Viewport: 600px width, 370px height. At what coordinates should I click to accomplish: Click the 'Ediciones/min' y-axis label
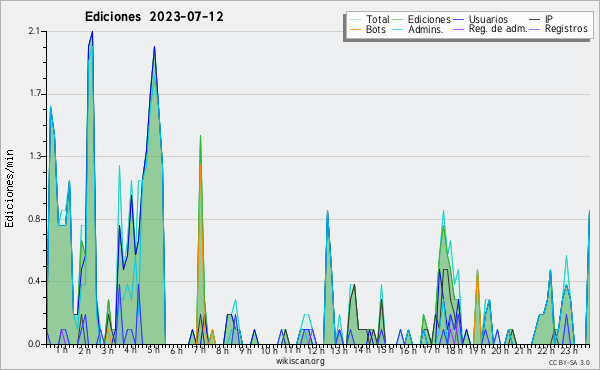(9, 188)
